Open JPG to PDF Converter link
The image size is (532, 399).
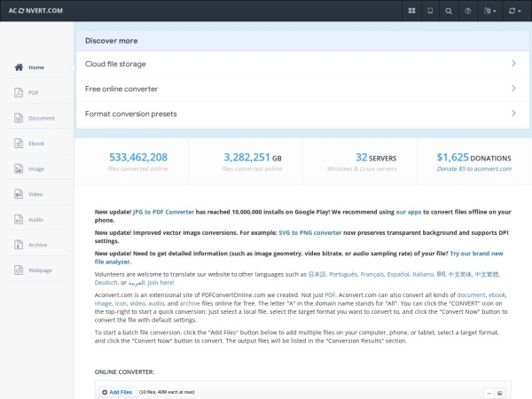pos(163,212)
